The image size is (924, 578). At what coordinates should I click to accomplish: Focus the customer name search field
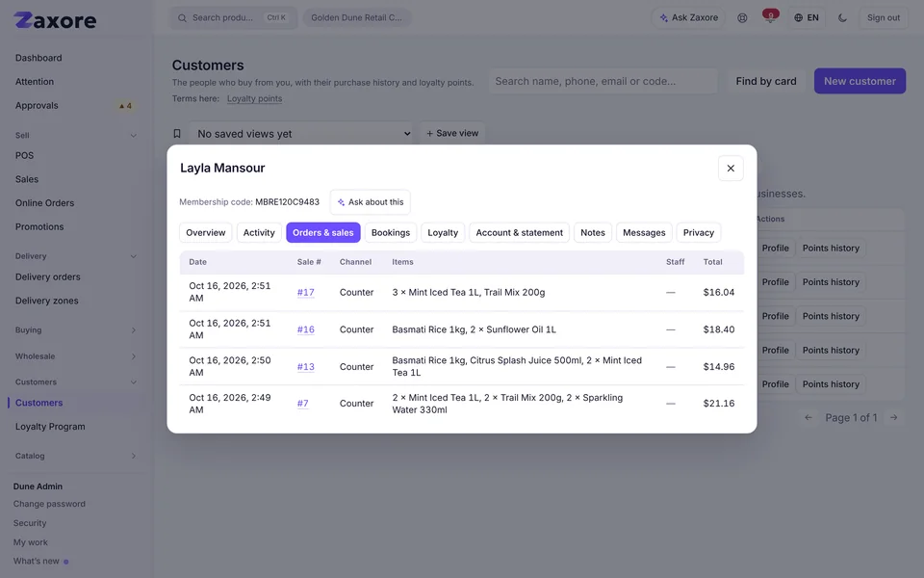coord(603,81)
